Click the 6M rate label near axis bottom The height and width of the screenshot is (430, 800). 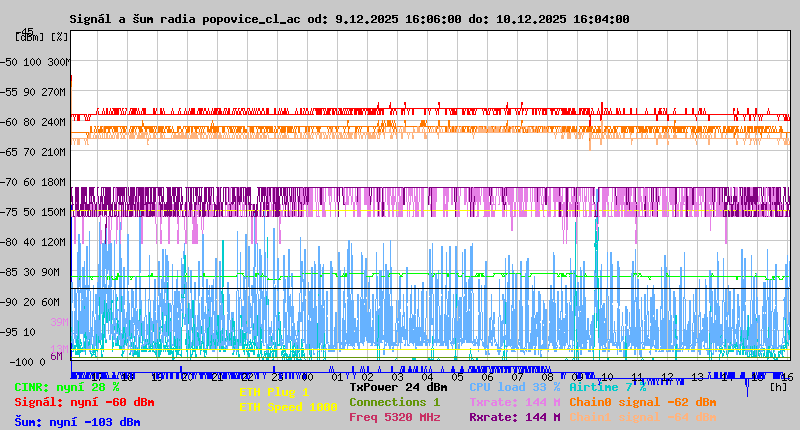[x=57, y=356]
